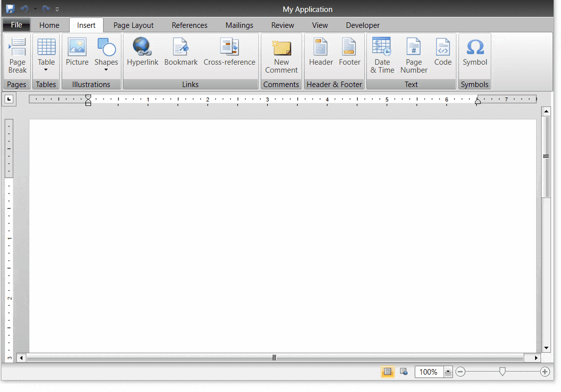561x392 pixels.
Task: Save the document from the Quick Access Toolbar
Action: click(10, 8)
